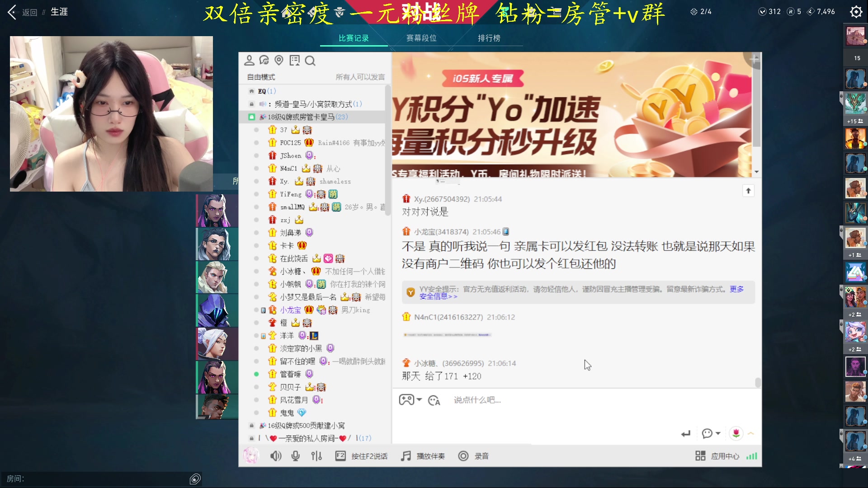The height and width of the screenshot is (488, 868).
Task: Select the search icon above the channel list
Action: tap(310, 60)
